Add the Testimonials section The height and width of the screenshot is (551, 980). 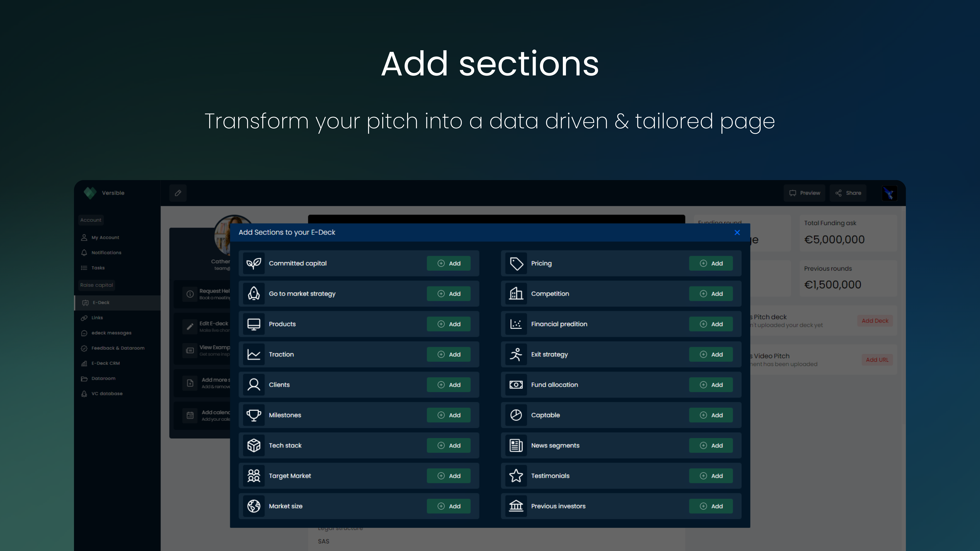point(711,476)
